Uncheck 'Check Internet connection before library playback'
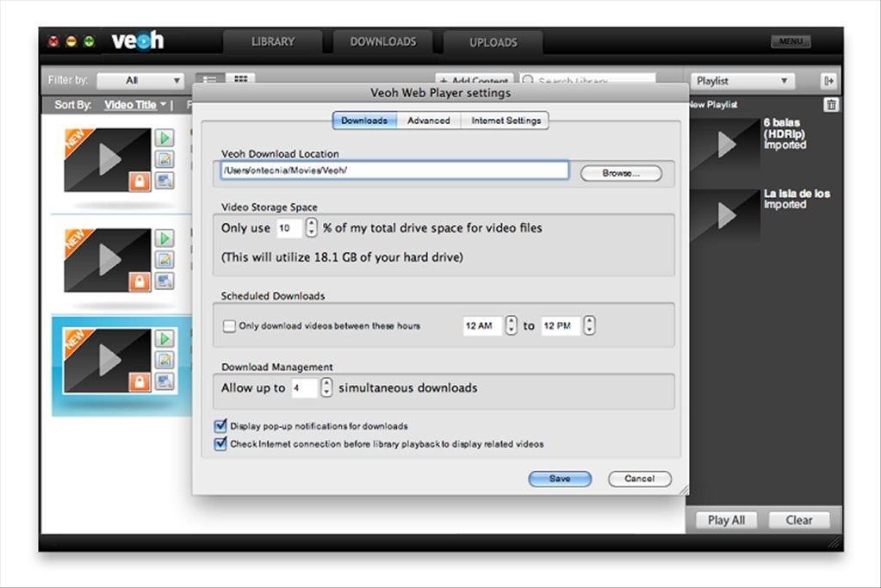 tap(220, 443)
